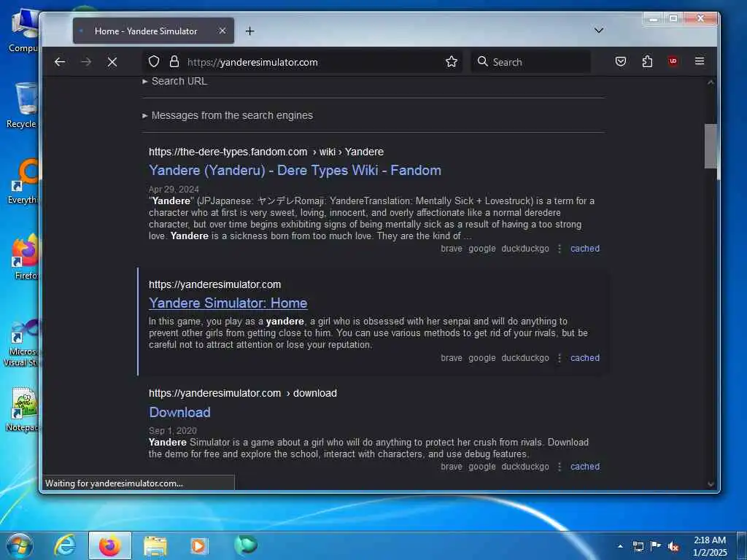Select the Computer desktop icon
Viewport: 747px width, 560px height.
24,29
